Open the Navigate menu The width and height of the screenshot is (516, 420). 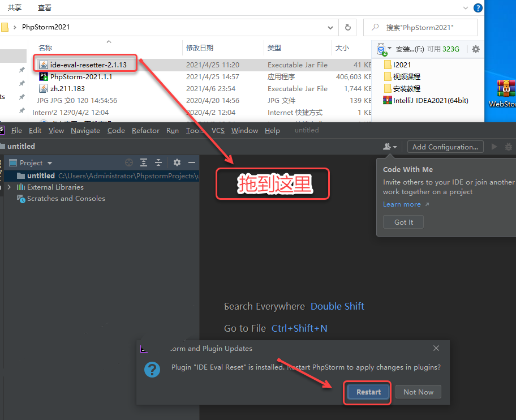pos(85,131)
